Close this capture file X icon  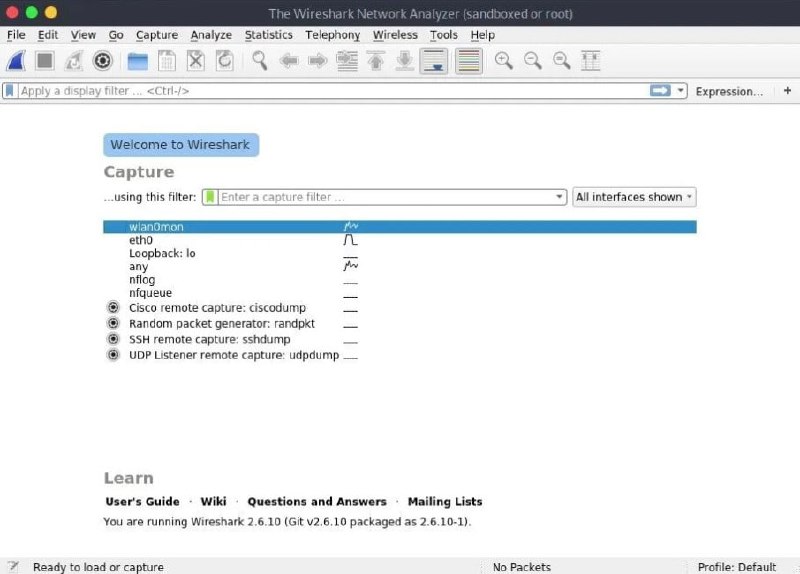click(195, 61)
